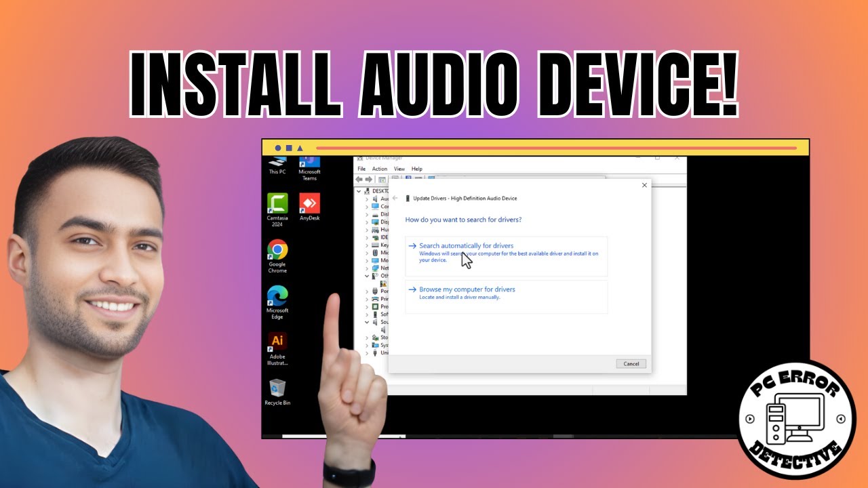Expand the 'Net' (Network adapters) category arrow
868x488 pixels.
pos(368,268)
